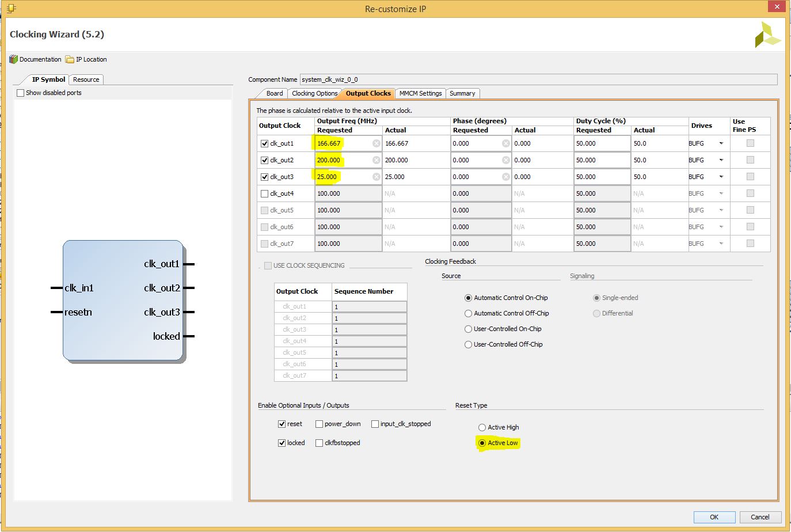
Task: Uncheck the clk_out2 output clock
Action: click(x=264, y=160)
